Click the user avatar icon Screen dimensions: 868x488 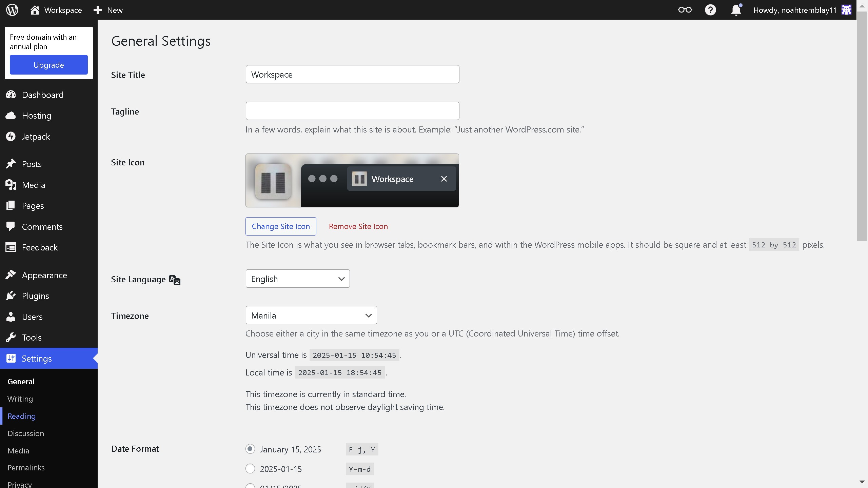[x=846, y=10]
